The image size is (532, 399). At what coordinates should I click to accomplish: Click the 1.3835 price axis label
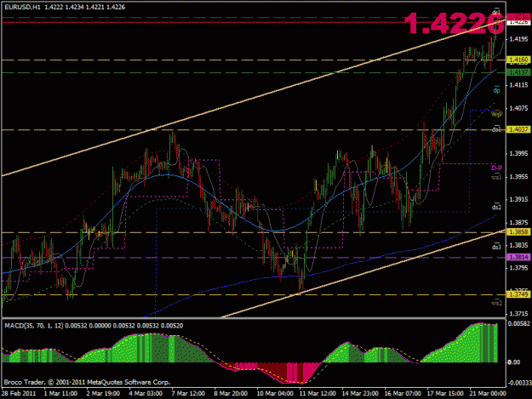[518, 245]
